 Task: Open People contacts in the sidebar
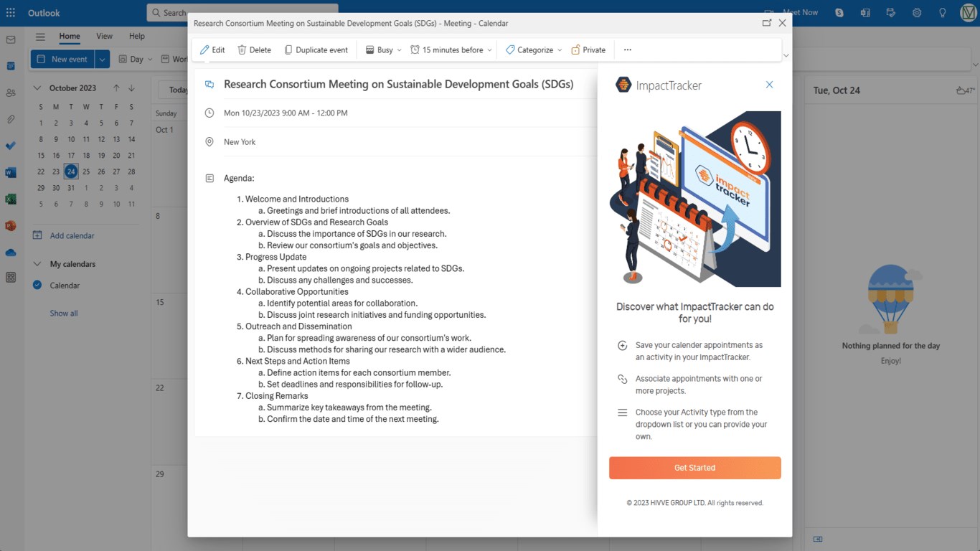click(x=11, y=93)
